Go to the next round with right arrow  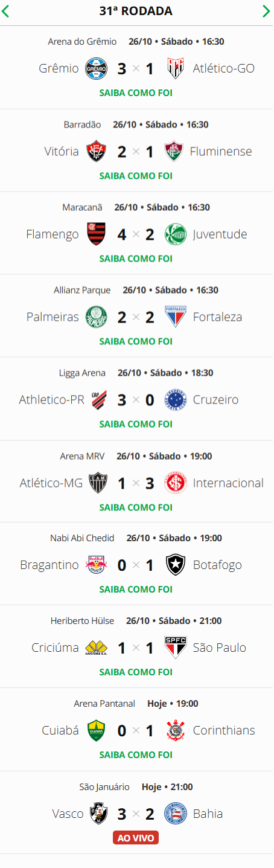[x=267, y=11]
